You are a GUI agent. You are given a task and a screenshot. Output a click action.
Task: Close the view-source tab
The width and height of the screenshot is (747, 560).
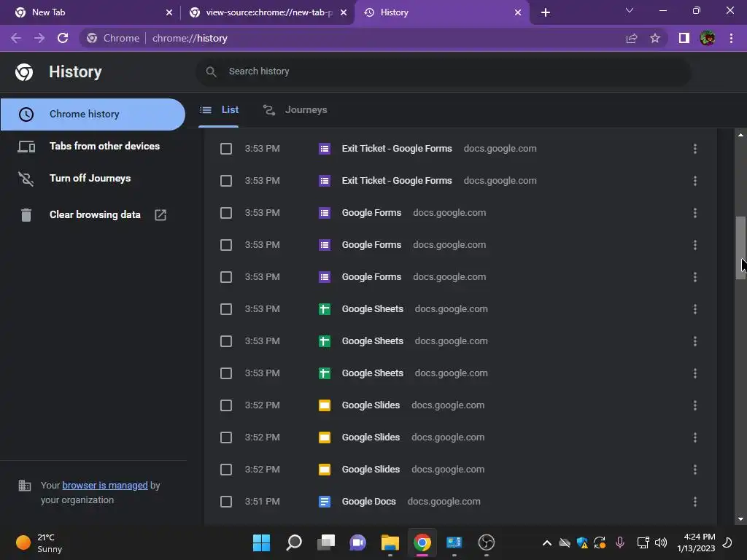pos(344,13)
